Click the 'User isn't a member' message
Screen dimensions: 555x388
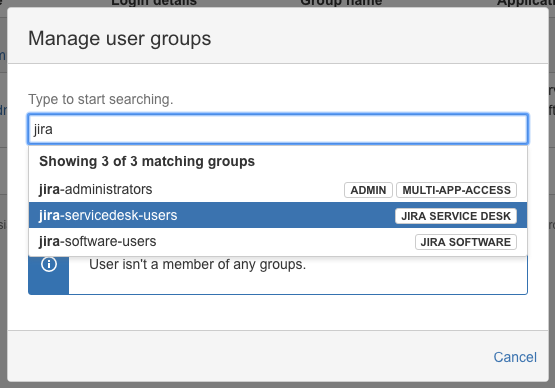(198, 264)
